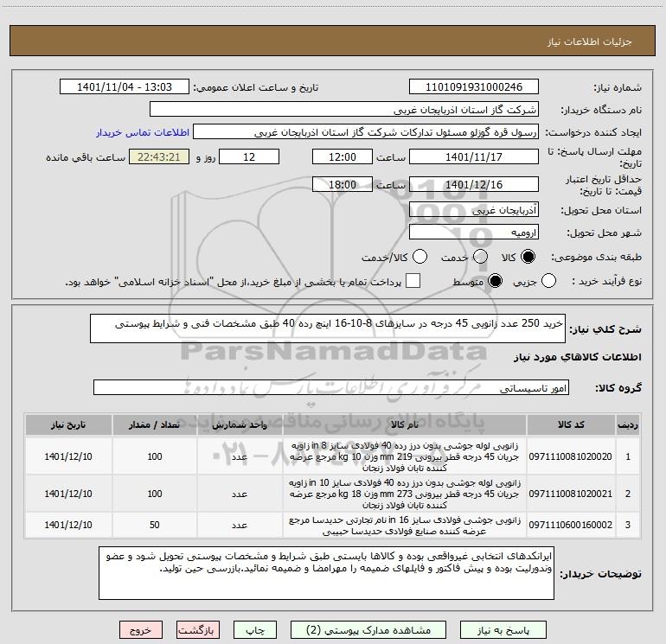This screenshot has height=644, width=666.
Task: Select the کالا/خدمت radio button
Action: (419, 257)
